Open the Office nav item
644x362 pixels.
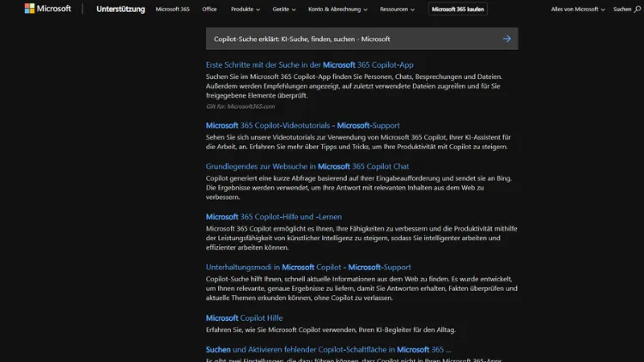pyautogui.click(x=210, y=9)
